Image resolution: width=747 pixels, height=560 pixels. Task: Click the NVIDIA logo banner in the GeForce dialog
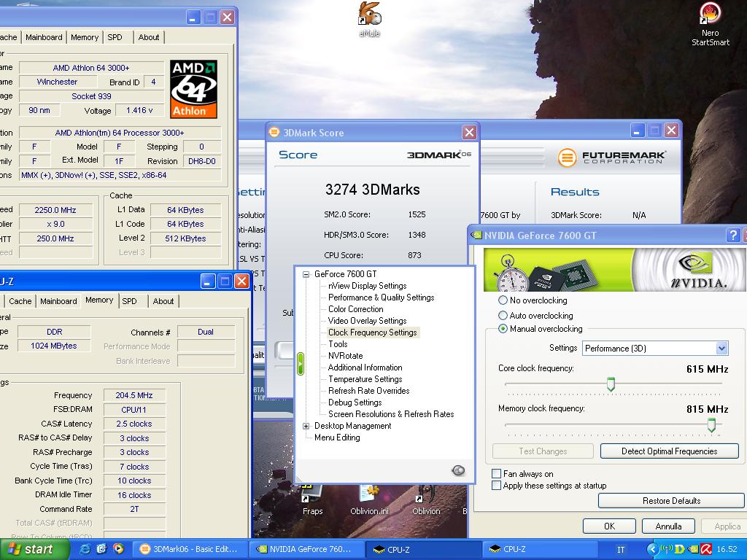(614, 270)
